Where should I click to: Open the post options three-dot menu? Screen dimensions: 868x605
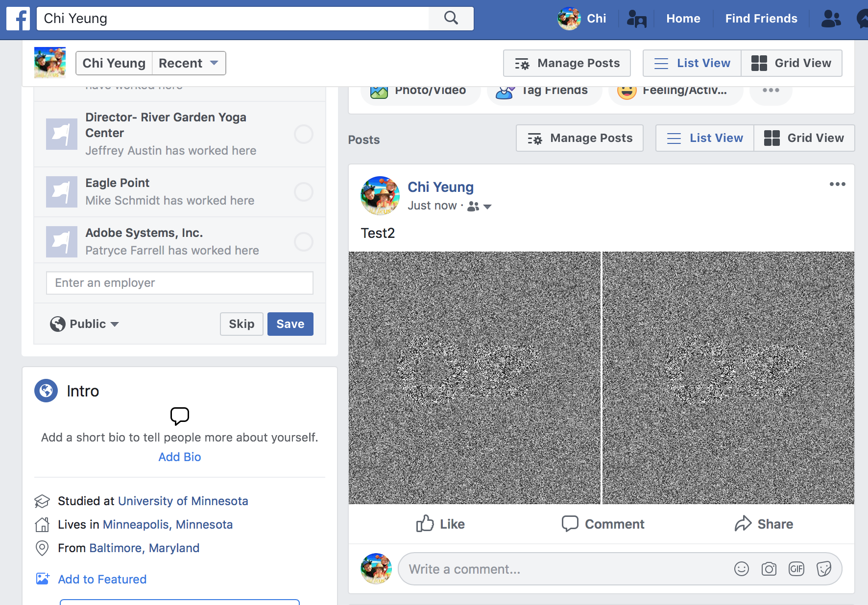coord(837,184)
